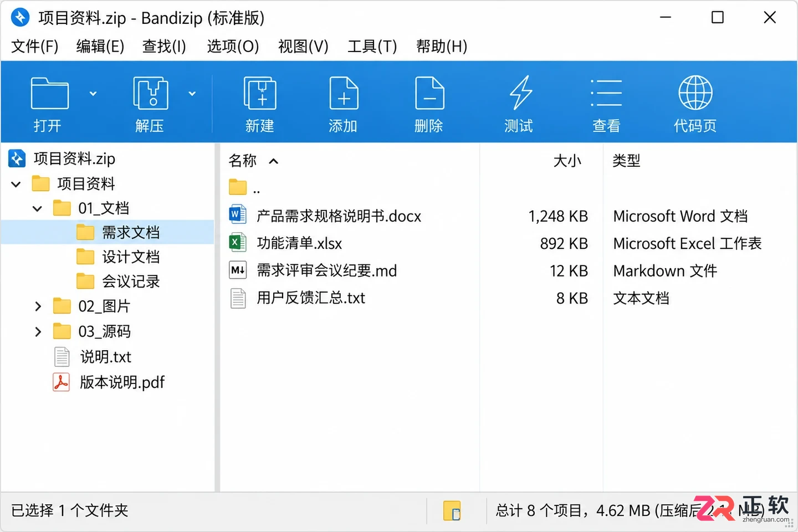Click the Markdown icon of 需求评审会议纪要.md
Screen dimensions: 798x532
point(238,270)
